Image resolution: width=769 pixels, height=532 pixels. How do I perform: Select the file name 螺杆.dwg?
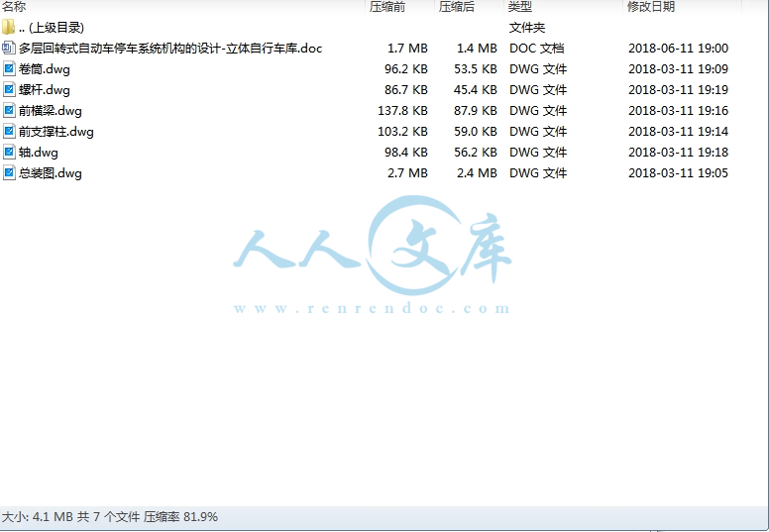tap(45, 90)
